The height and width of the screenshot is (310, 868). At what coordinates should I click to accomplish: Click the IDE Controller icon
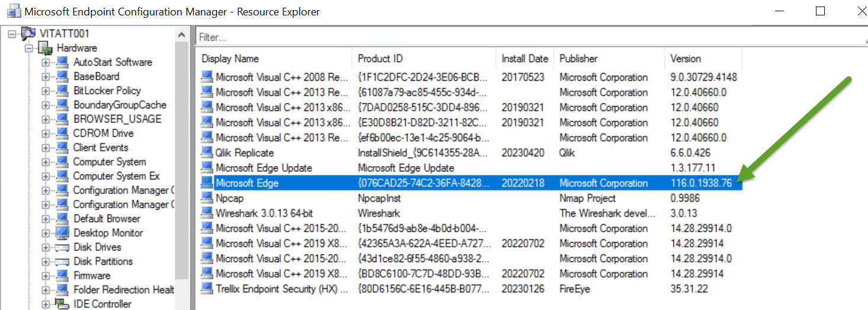(63, 304)
